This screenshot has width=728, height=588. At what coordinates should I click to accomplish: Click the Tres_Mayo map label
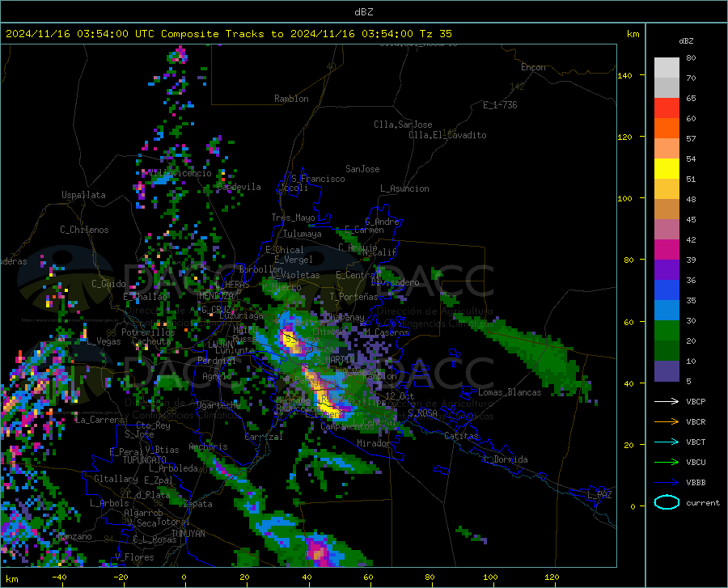pos(293,218)
